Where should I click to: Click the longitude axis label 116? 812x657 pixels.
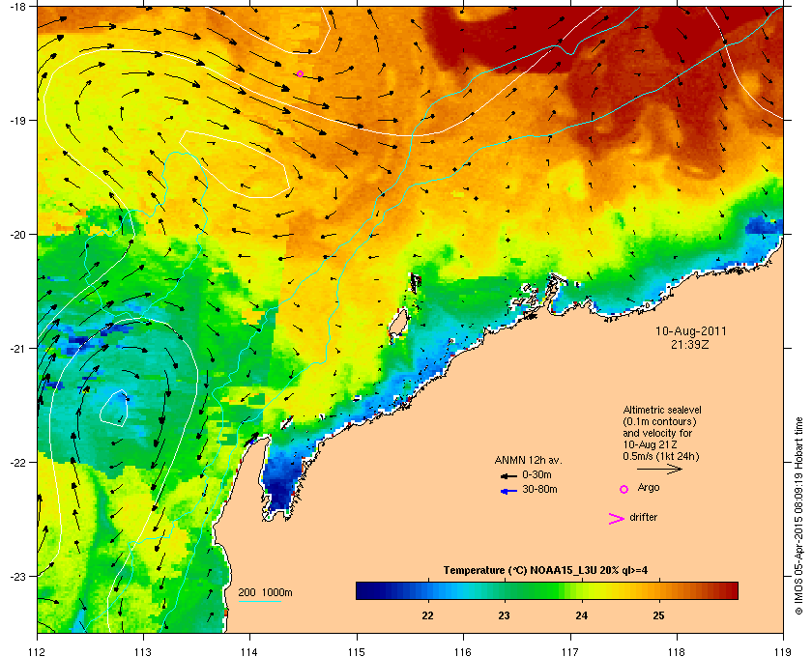point(463,651)
